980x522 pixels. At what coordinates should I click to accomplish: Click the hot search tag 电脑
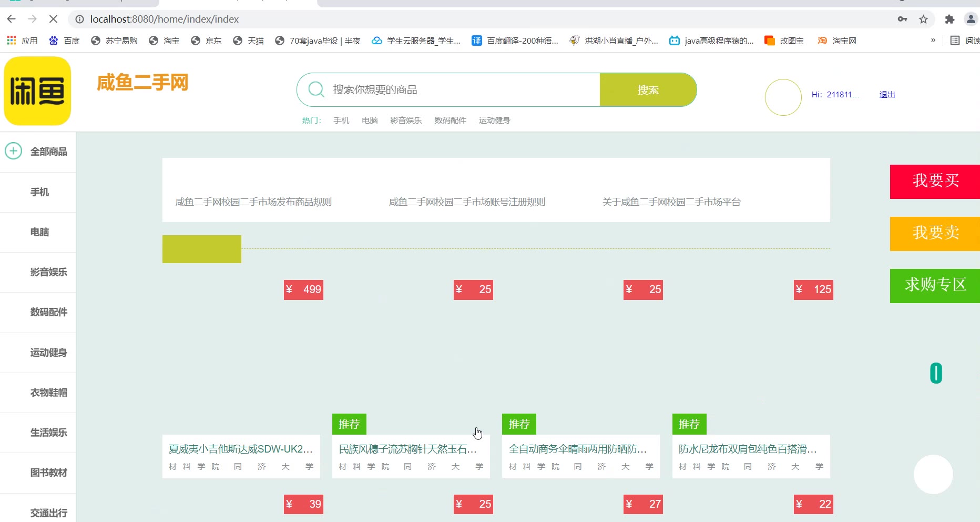pos(370,121)
